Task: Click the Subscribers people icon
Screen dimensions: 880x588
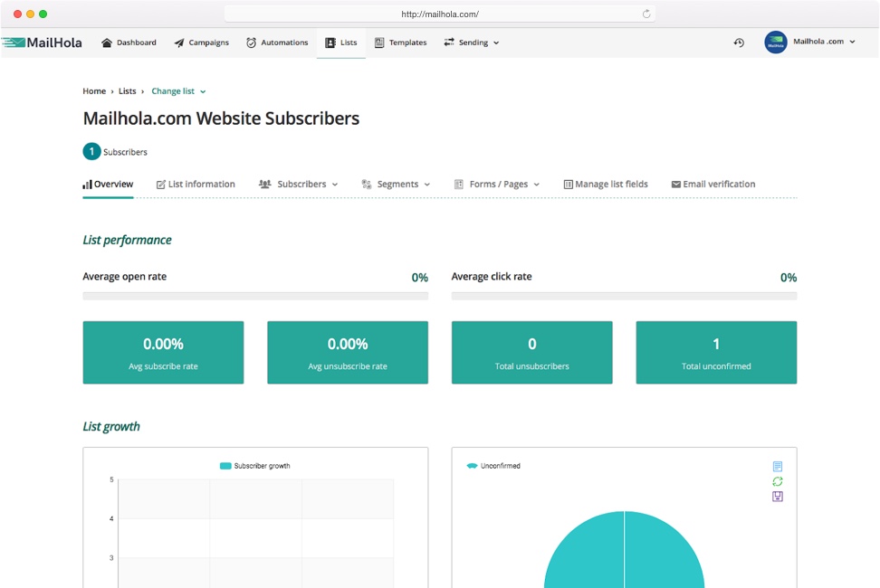Action: [265, 184]
